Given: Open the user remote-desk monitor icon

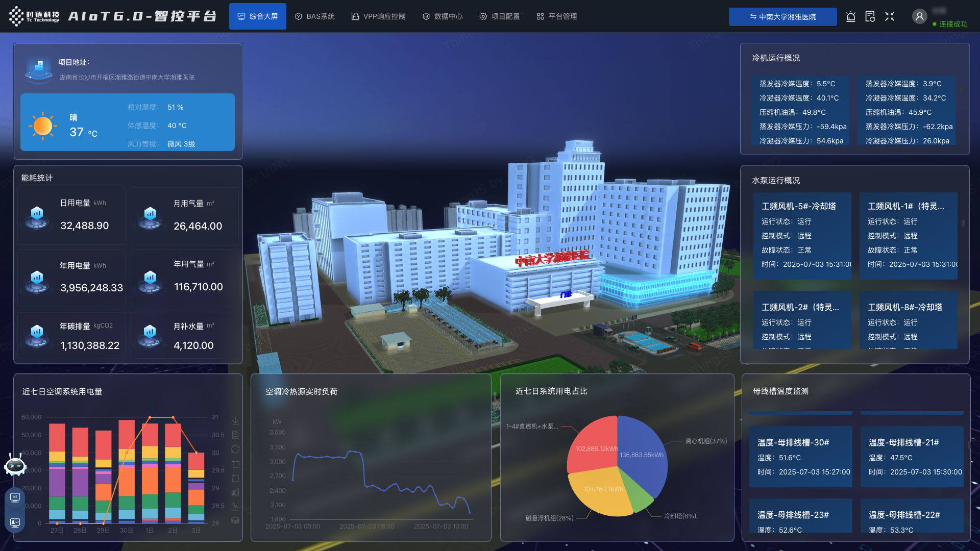Looking at the screenshot, I should click(15, 522).
